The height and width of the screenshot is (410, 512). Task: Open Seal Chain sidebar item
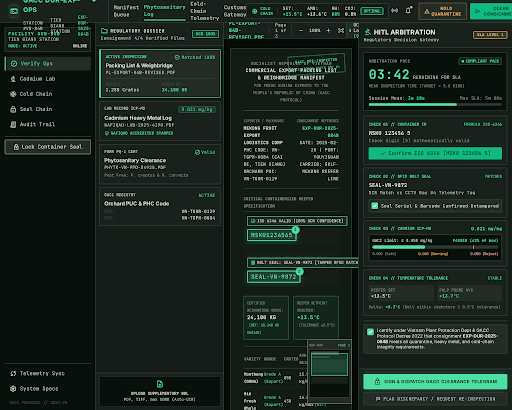coord(48,109)
